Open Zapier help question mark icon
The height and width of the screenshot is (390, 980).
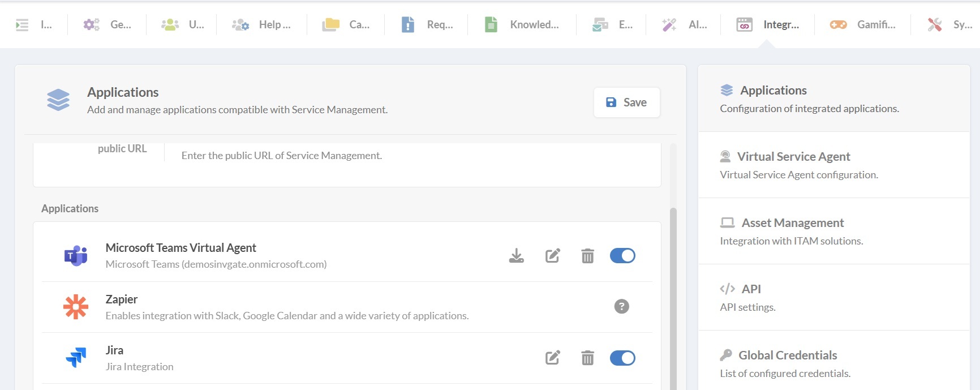[621, 306]
